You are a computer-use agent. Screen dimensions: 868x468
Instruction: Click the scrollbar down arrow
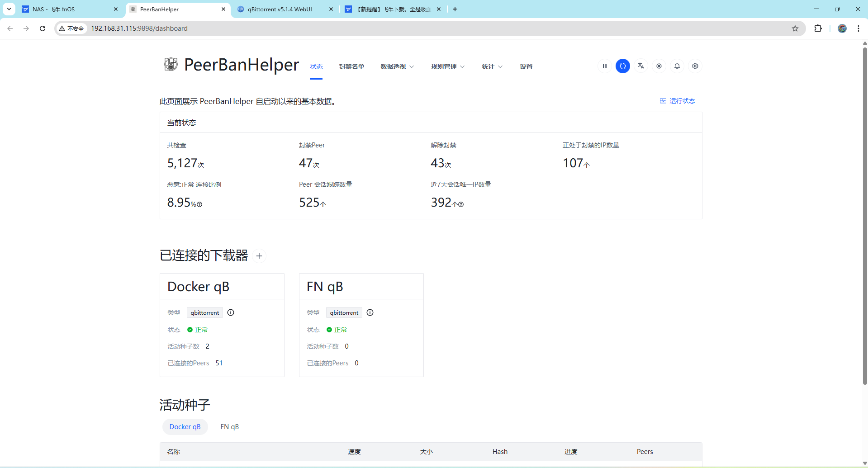(x=865, y=463)
